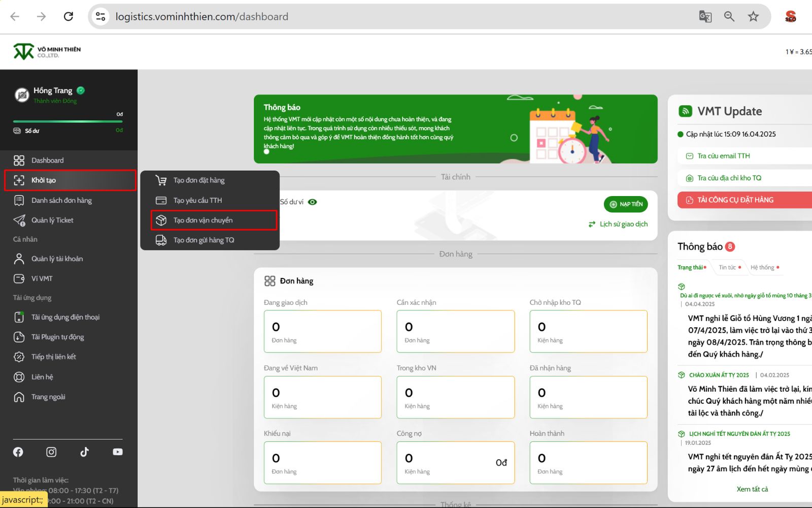Image resolution: width=812 pixels, height=508 pixels.
Task: Click the green balance progress bar
Action: pyautogui.click(x=67, y=121)
